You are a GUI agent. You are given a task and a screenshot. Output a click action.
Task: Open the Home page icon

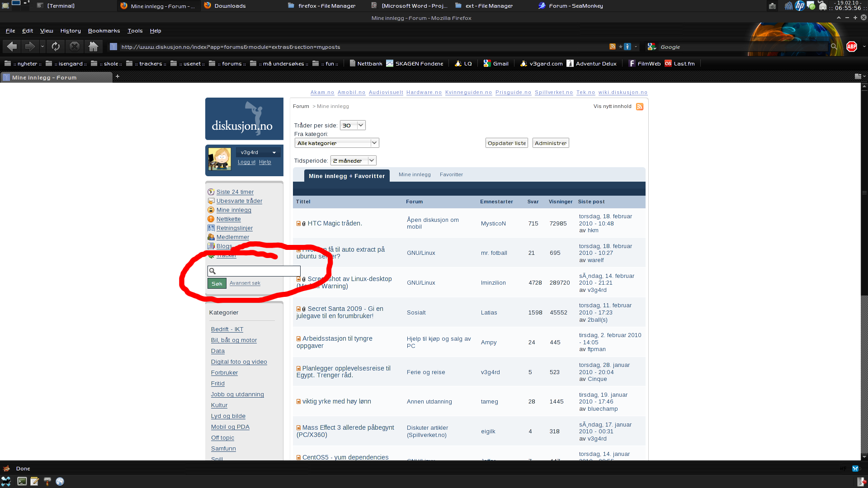tap(94, 47)
